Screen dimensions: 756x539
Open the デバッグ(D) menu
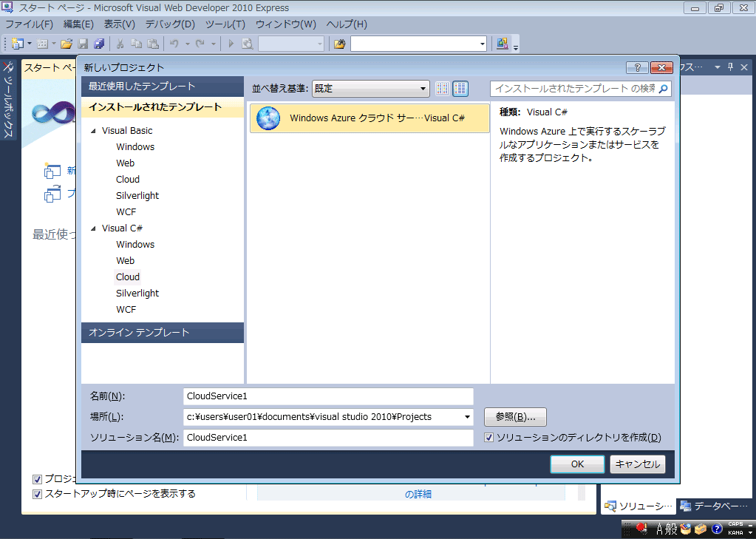coord(170,24)
